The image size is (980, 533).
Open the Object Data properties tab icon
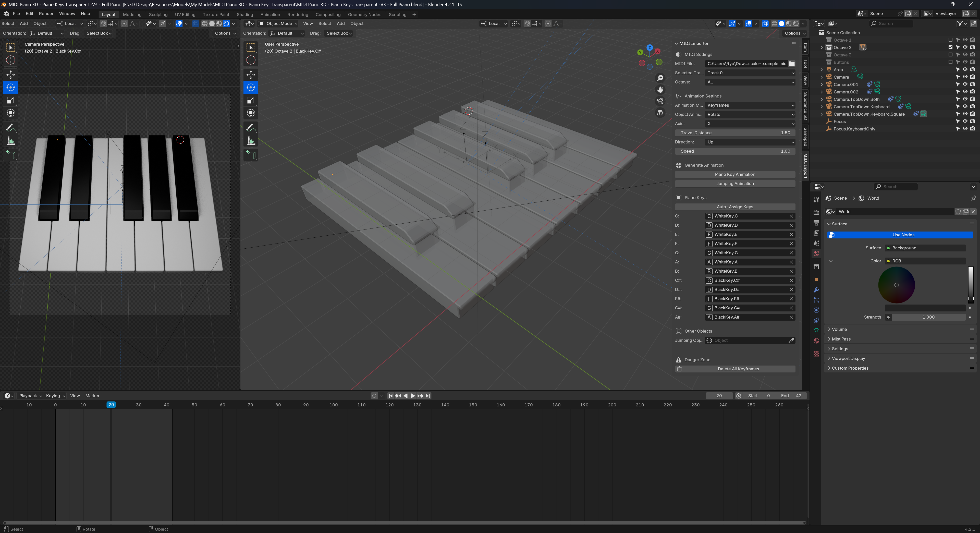click(x=816, y=331)
